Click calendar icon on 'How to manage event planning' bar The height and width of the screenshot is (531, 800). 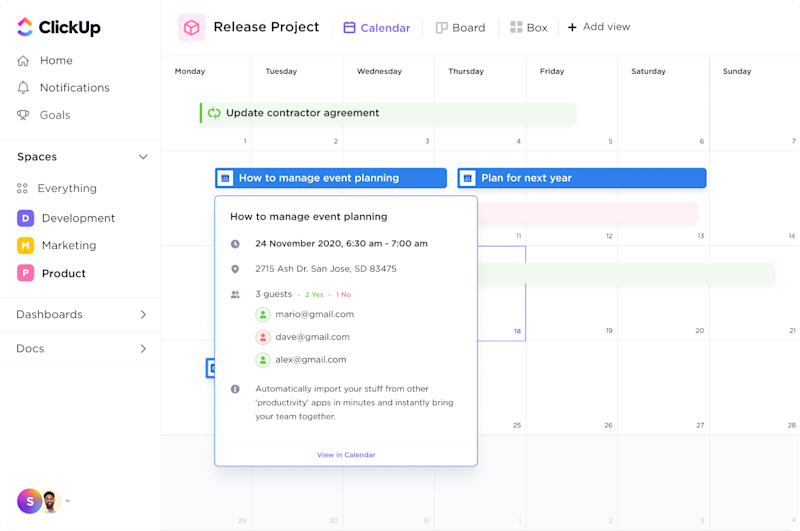226,178
